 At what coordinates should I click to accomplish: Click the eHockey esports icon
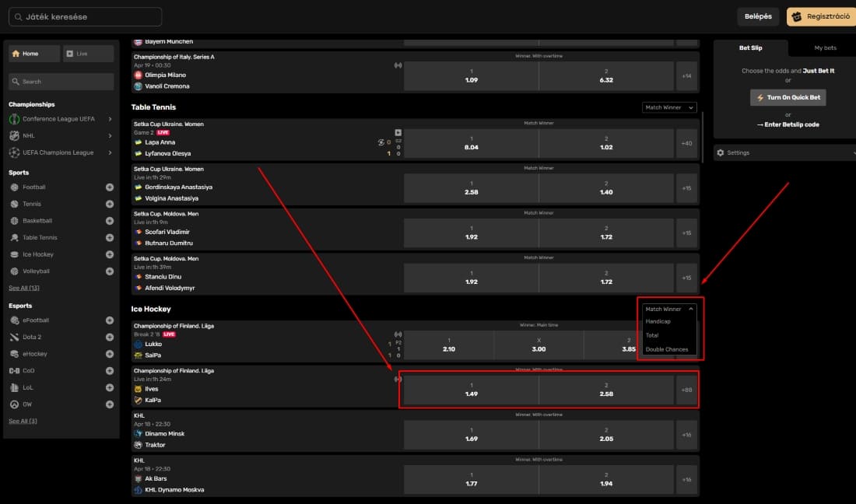coord(15,354)
